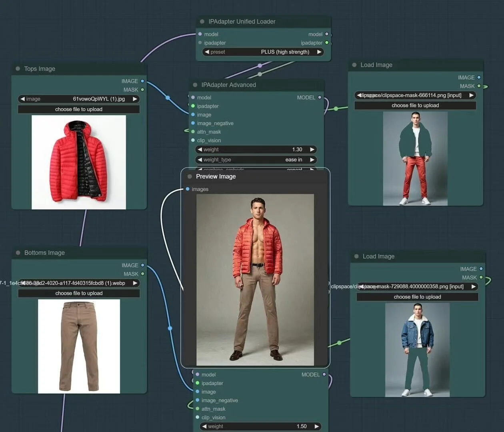The image size is (504, 432).
Task: Click Unified Loader ipadapter output socket
Action: click(x=327, y=43)
